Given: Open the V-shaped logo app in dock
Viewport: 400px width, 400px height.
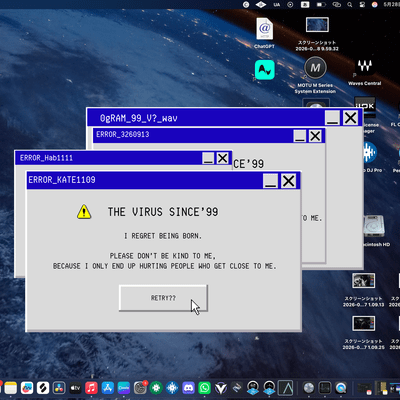Looking at the screenshot, I should [221, 388].
